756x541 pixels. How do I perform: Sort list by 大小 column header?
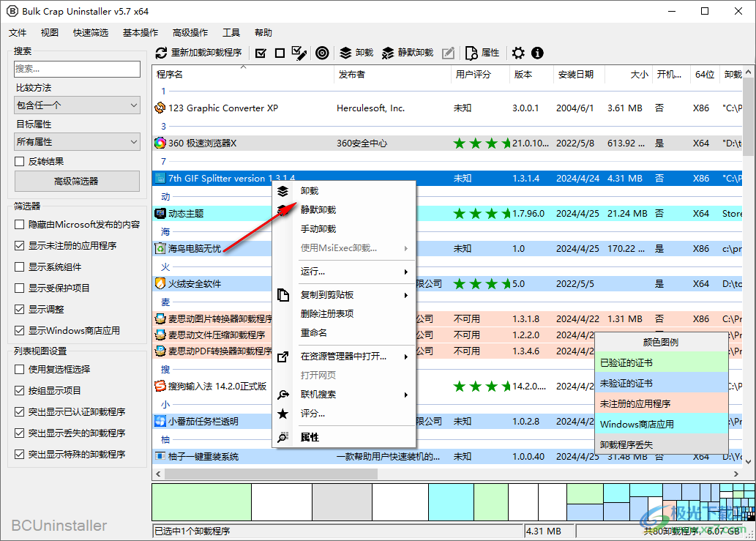pyautogui.click(x=628, y=74)
